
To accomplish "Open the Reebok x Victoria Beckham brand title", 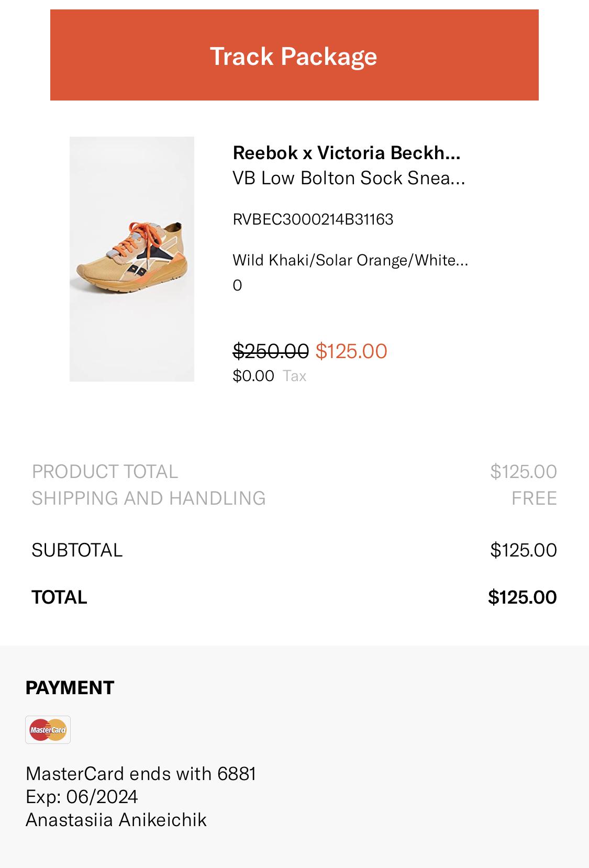I will click(x=347, y=153).
